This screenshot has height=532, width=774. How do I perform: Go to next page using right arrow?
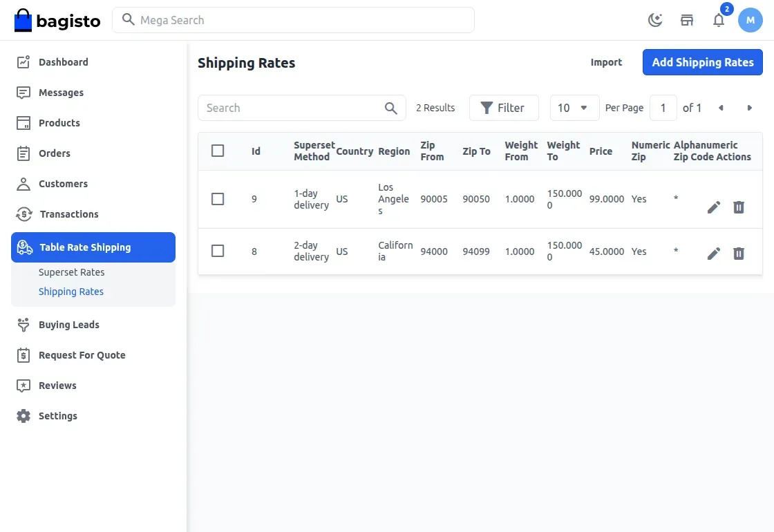pos(750,108)
